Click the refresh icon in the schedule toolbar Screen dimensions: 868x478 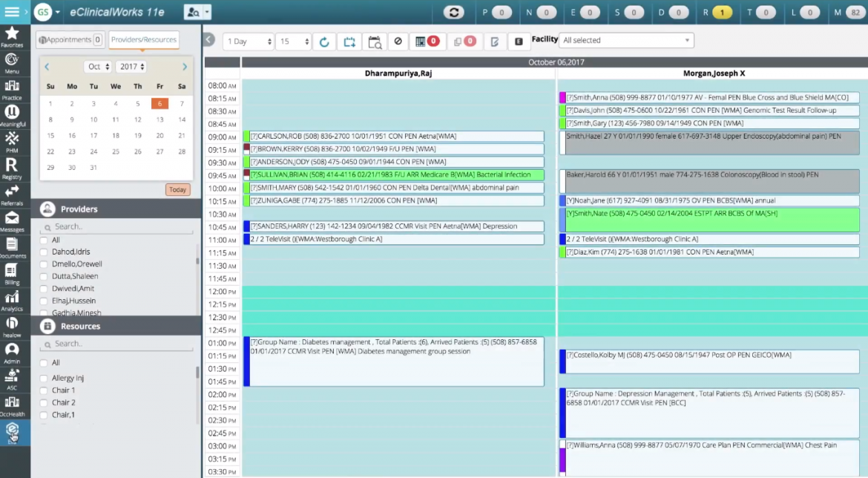[324, 42]
